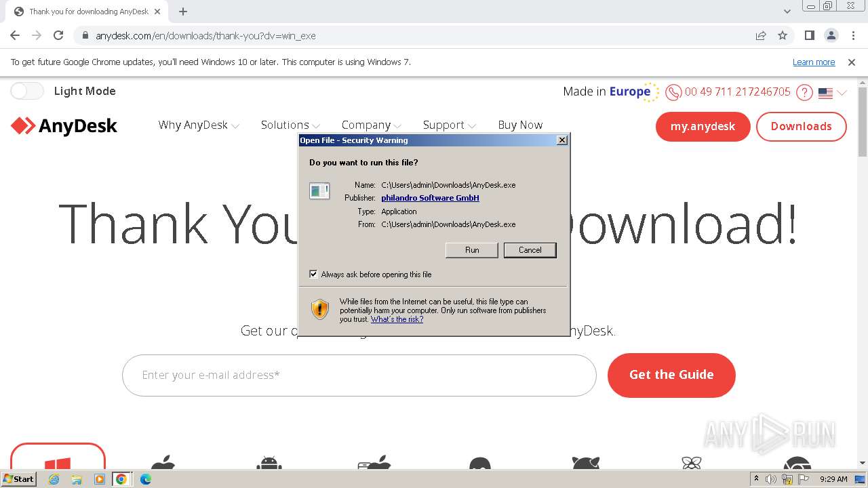The height and width of the screenshot is (488, 868).
Task: Click the security shield warning icon
Action: (x=320, y=310)
